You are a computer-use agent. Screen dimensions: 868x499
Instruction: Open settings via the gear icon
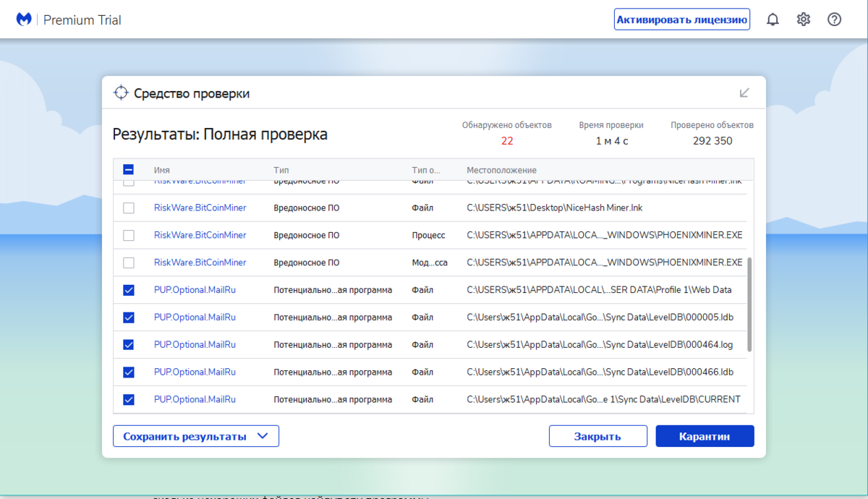point(804,20)
